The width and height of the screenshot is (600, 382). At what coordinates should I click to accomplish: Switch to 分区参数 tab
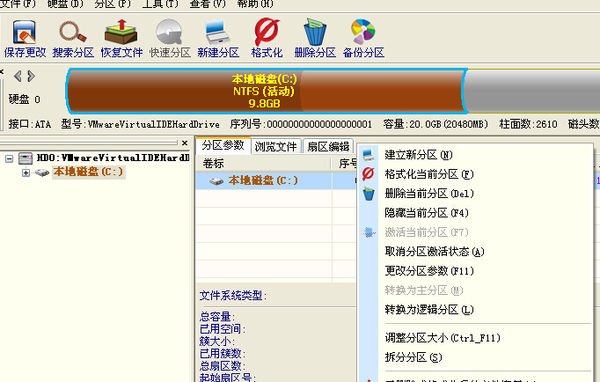tap(223, 145)
